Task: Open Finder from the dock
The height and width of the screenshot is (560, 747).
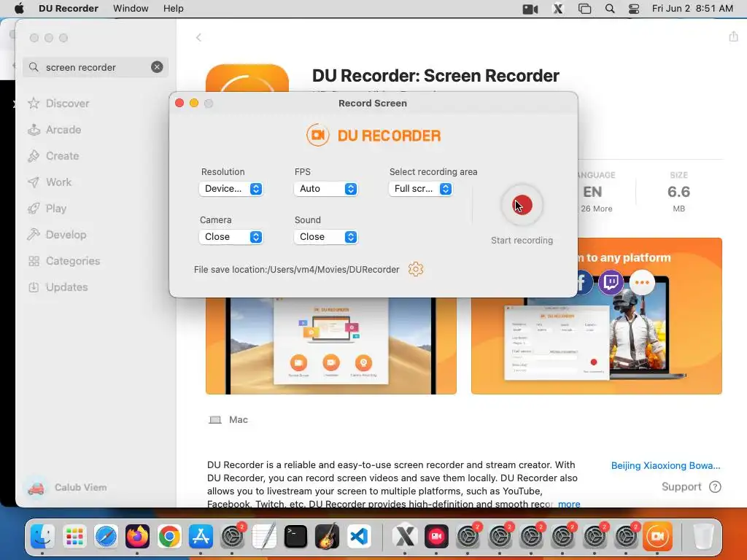Action: pos(43,537)
